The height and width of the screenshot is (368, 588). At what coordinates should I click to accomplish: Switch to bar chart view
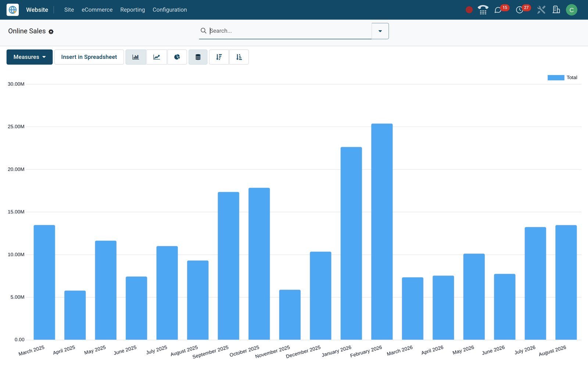[x=136, y=57]
